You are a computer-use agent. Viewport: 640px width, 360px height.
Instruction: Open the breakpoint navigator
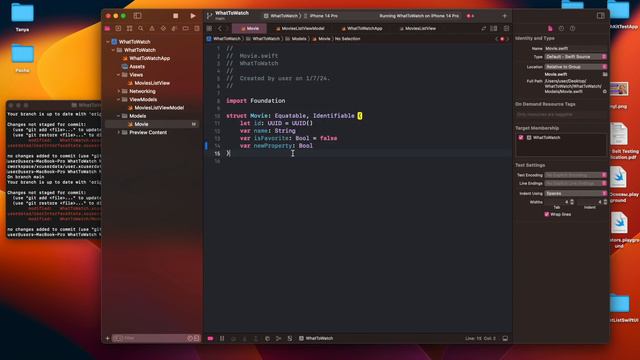(x=186, y=29)
